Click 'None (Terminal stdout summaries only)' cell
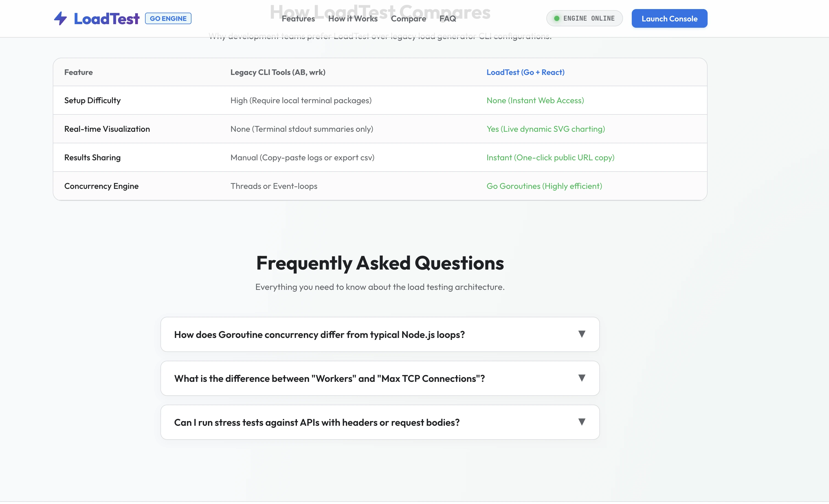This screenshot has height=504, width=829. pos(302,129)
